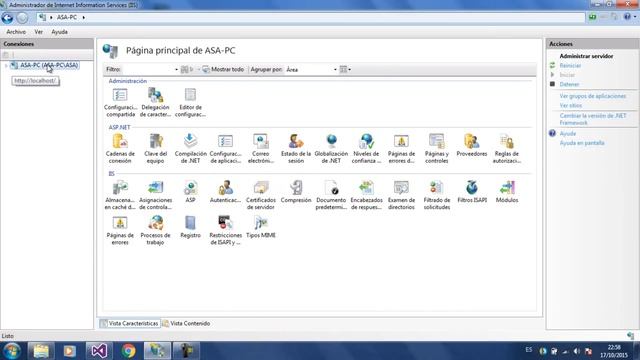Open Tipos MIME feature
The image size is (640, 360).
coord(260,227)
